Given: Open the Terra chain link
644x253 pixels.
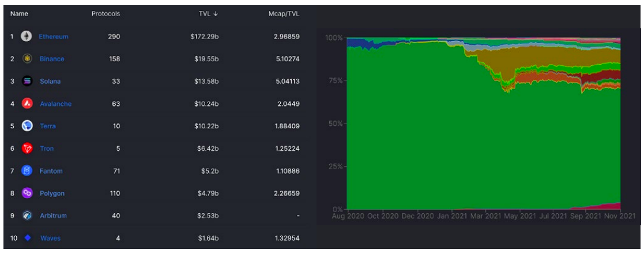Looking at the screenshot, I should click(x=48, y=127).
